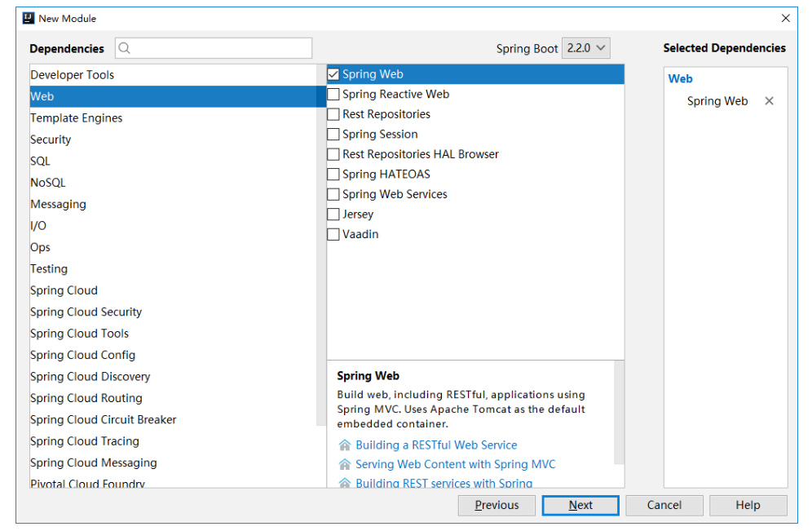Select the Security category

[51, 139]
